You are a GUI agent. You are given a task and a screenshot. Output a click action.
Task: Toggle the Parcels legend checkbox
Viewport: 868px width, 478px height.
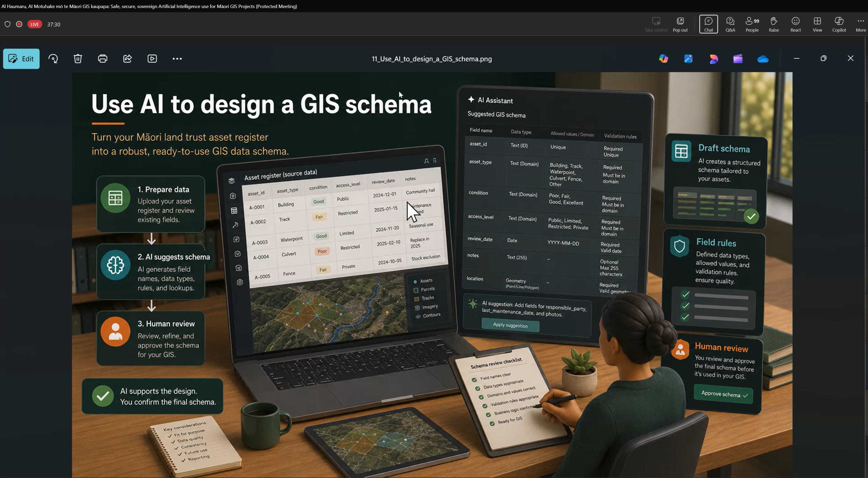416,290
